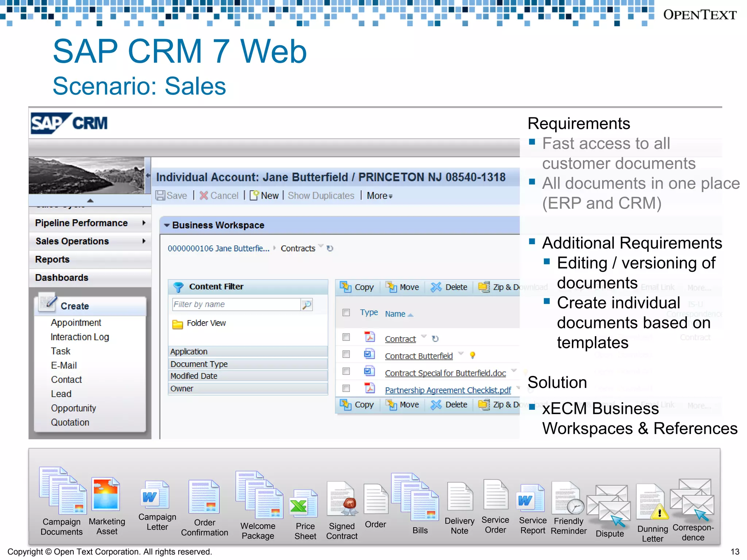Click the refresh icon next to Contracts breadcrumb
This screenshot has height=560, width=747.
click(x=330, y=248)
